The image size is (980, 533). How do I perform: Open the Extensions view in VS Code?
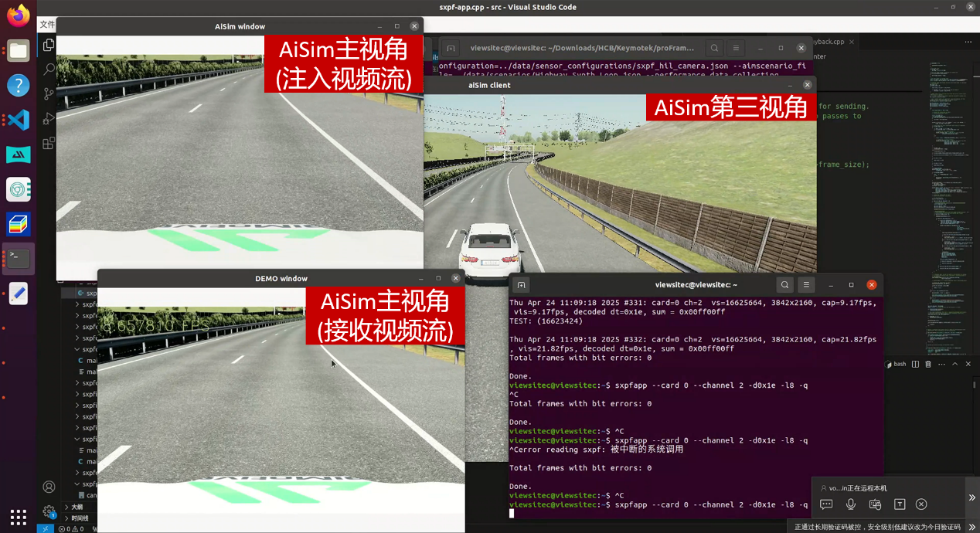coord(49,143)
